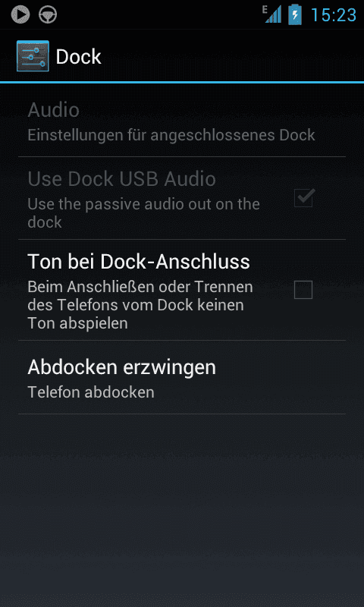Select the Abdocken erzwingen option

click(x=182, y=377)
